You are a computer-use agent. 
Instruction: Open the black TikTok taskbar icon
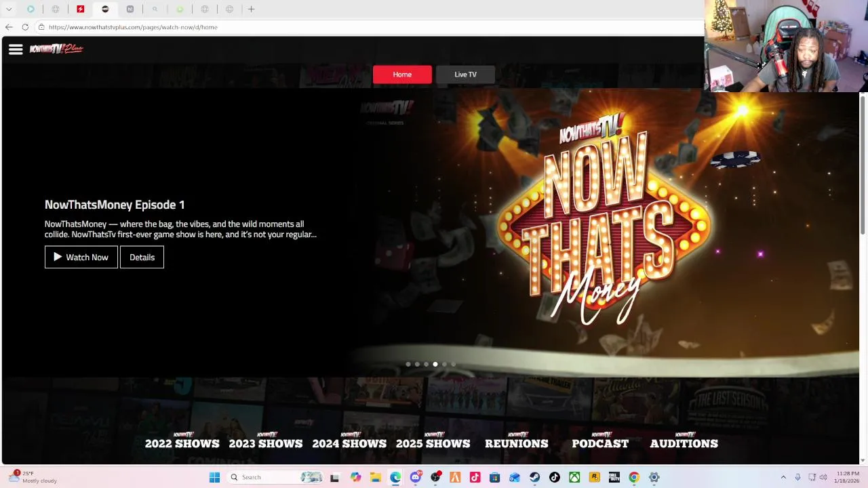(x=554, y=477)
